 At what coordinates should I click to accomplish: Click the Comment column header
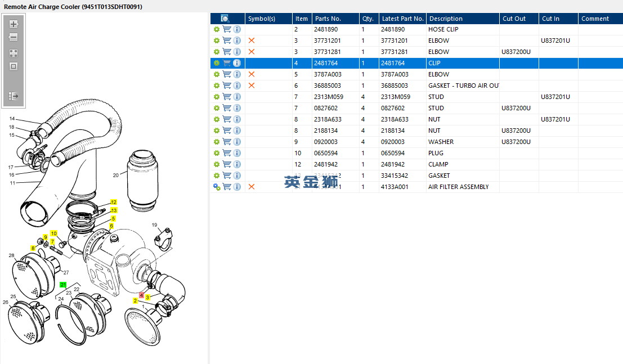point(600,19)
